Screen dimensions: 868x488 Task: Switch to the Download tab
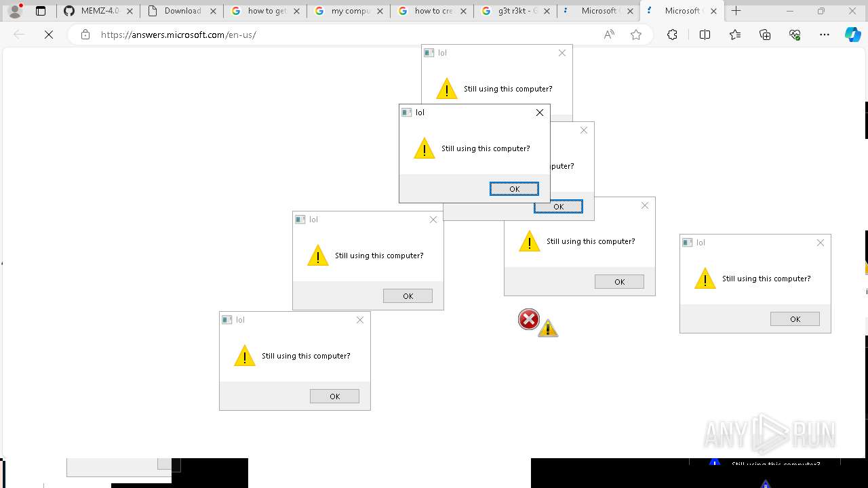pos(182,11)
